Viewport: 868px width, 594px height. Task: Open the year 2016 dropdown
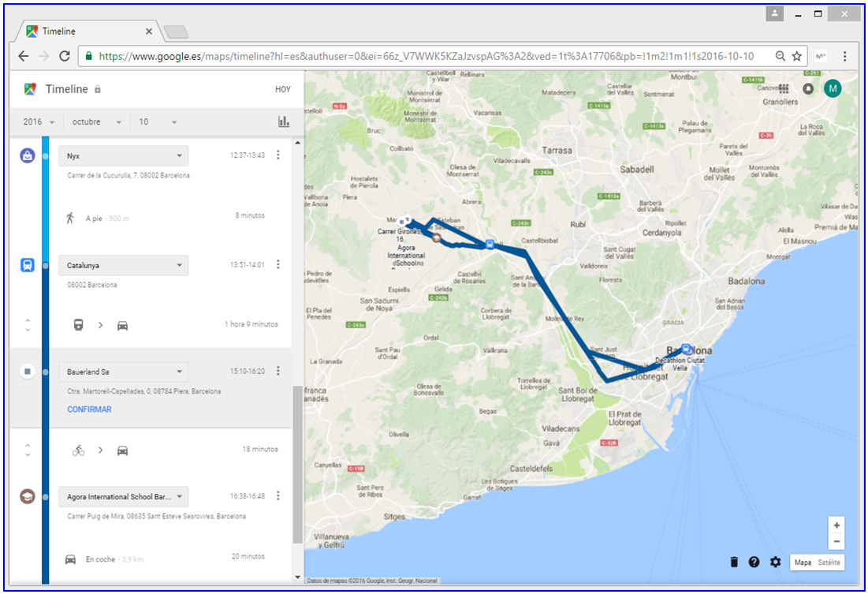[x=36, y=121]
